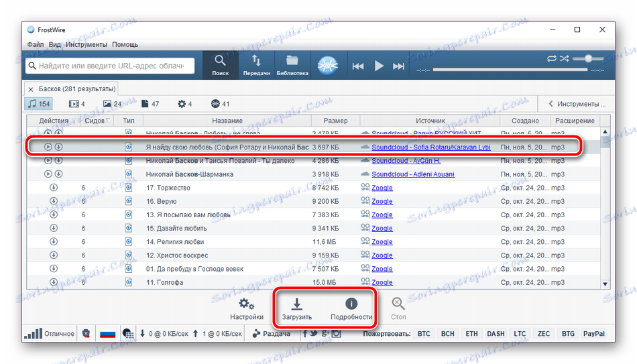
Task: Sort by the Сидов column header
Action: coord(97,121)
